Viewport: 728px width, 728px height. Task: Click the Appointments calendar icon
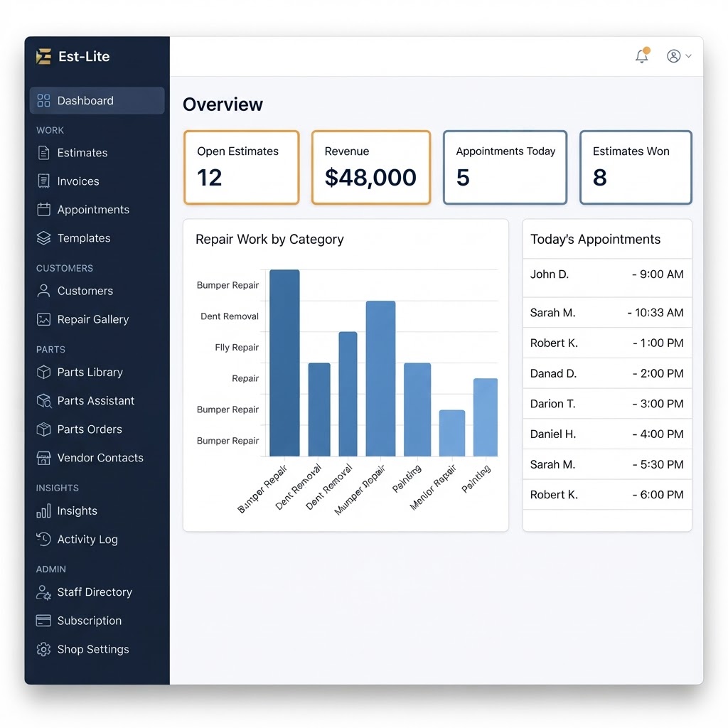point(43,210)
